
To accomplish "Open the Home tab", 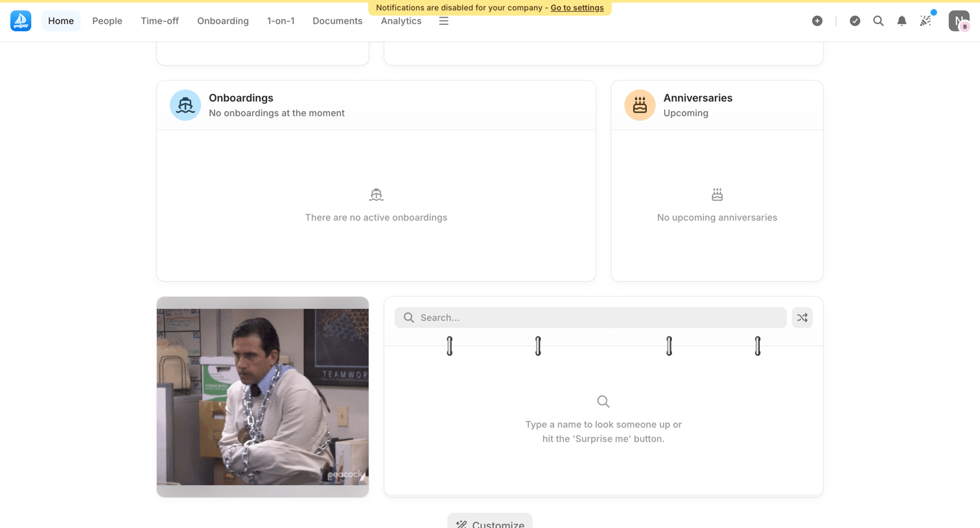I will click(61, 21).
